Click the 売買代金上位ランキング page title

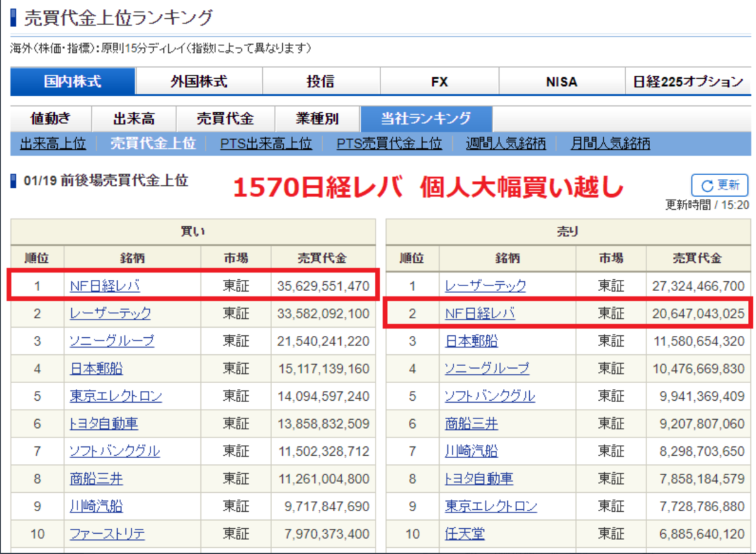[x=118, y=18]
